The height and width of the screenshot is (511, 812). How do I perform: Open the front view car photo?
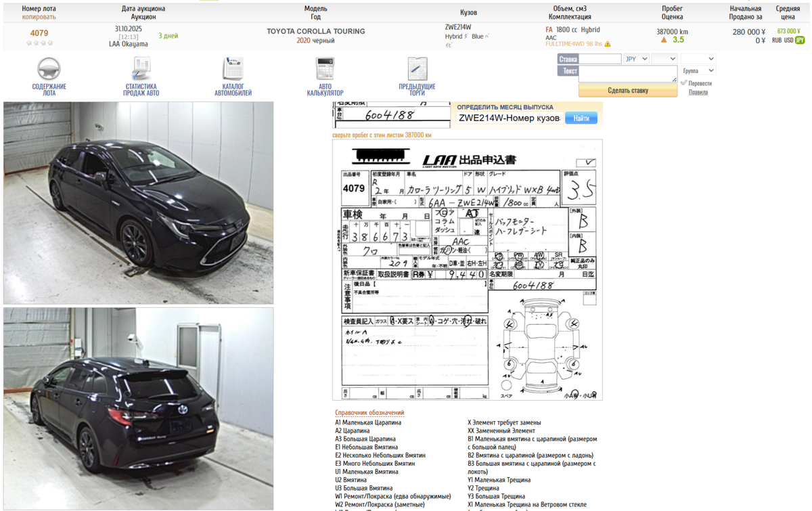coord(139,203)
